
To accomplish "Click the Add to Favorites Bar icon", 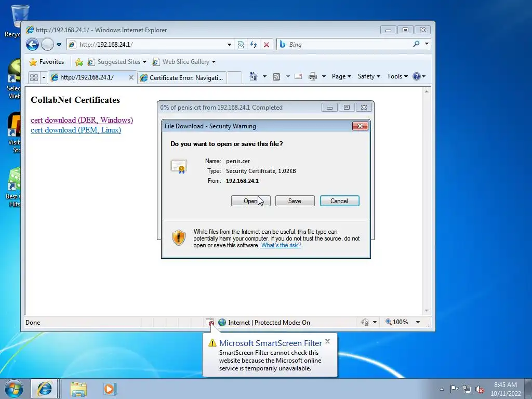I will click(x=79, y=62).
